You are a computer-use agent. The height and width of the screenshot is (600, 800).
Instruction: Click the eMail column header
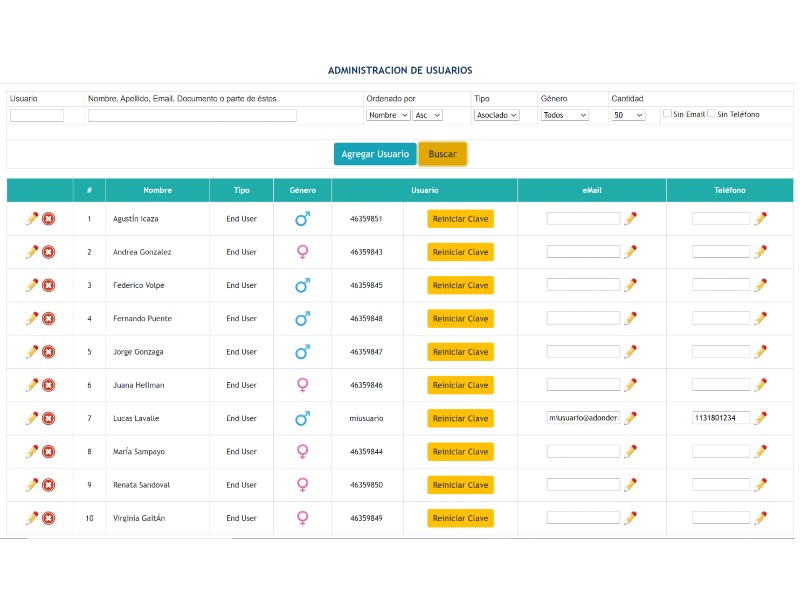[x=591, y=190]
